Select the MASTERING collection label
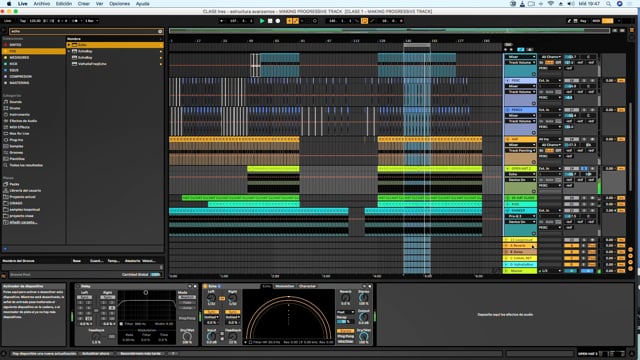Viewport: 640px width, 360px height. click(x=19, y=83)
